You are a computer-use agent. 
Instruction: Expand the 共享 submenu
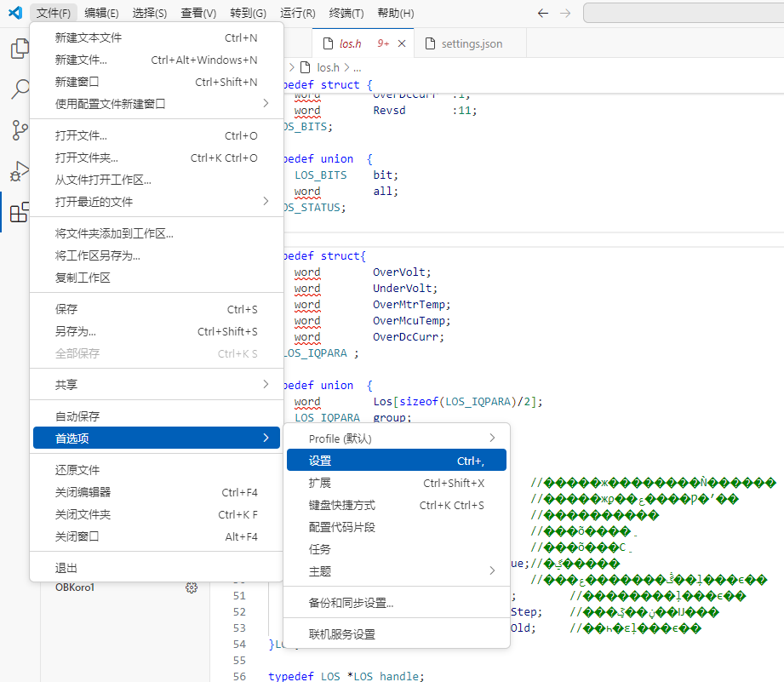pos(157,385)
